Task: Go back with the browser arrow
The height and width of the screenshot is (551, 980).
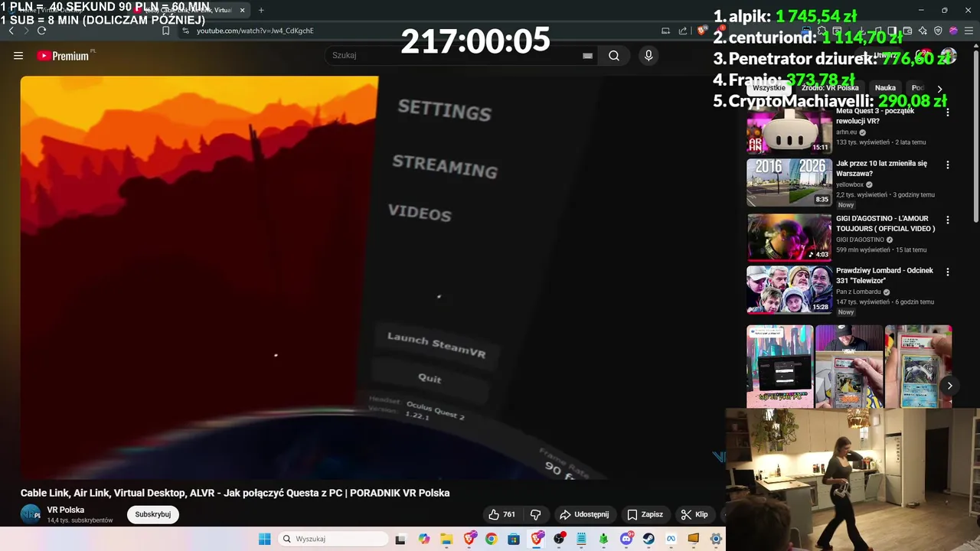Action: pos(11,31)
